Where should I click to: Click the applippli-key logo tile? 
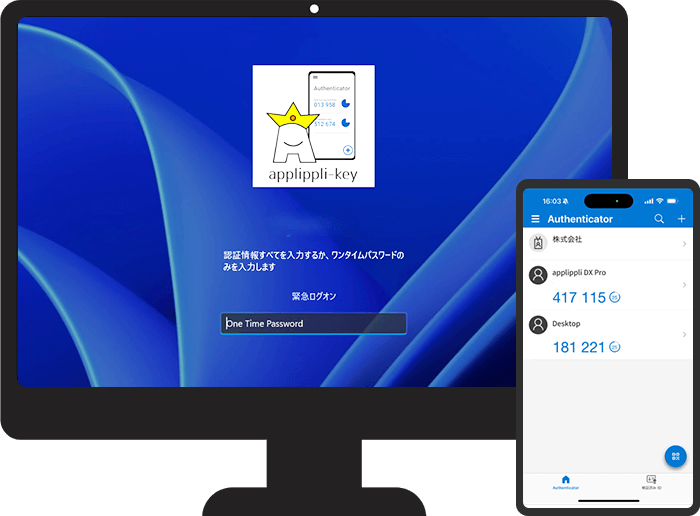coord(313,125)
